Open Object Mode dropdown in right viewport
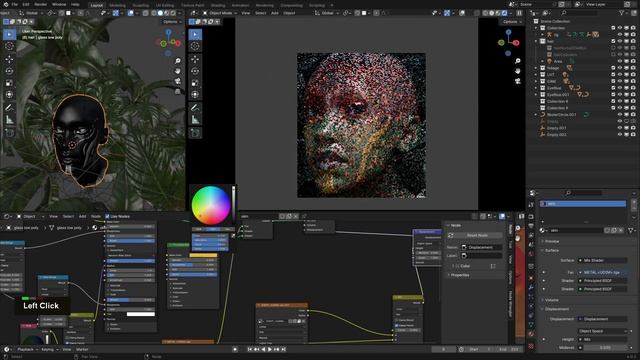640x360 pixels. 220,13
